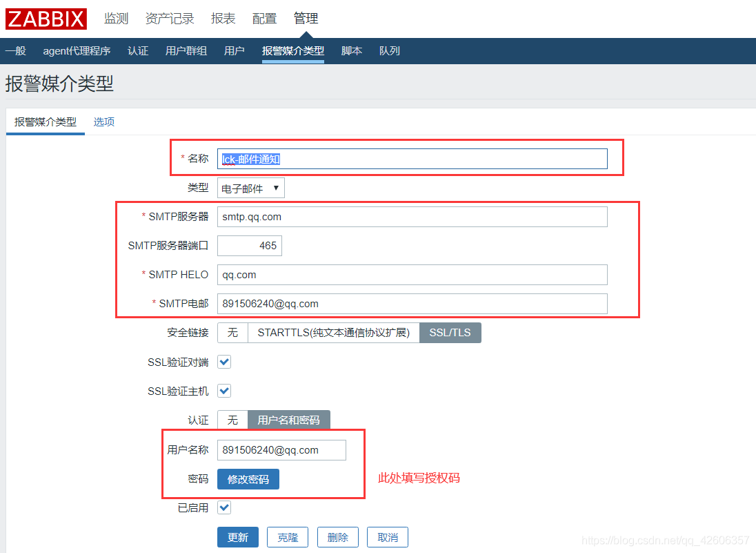Toggle the SSL验证主机 checkbox

point(224,391)
